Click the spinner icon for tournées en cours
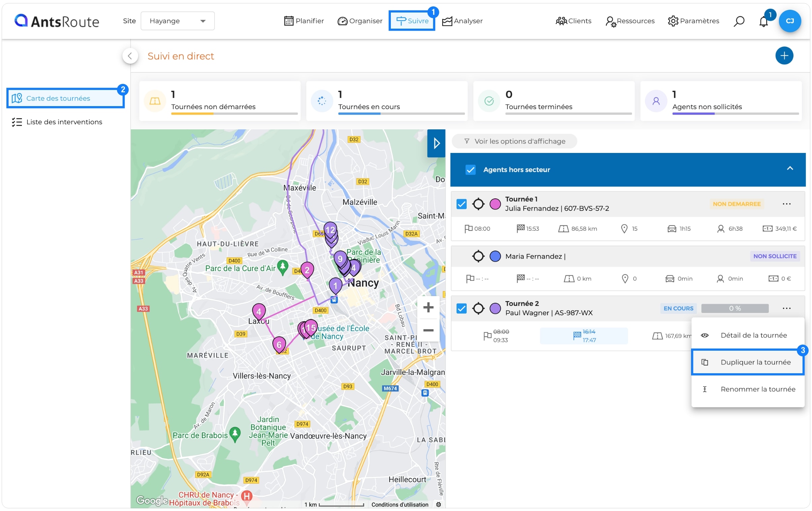Screen dimensions: 812x511 [x=322, y=101]
